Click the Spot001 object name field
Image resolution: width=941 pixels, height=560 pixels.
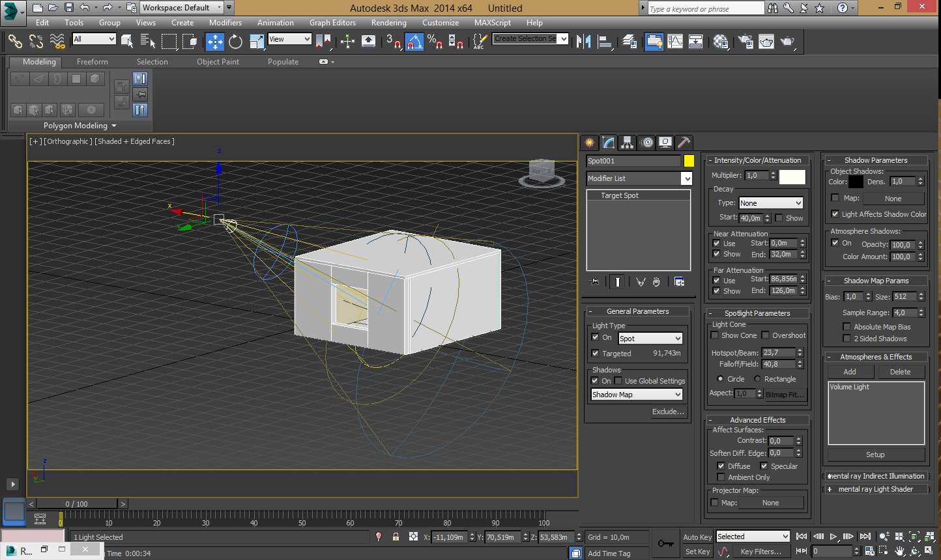click(x=633, y=161)
